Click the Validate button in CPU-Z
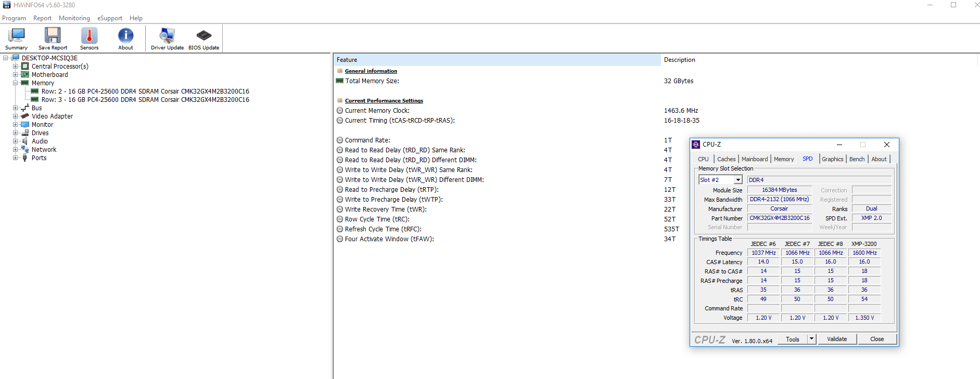 837,339
